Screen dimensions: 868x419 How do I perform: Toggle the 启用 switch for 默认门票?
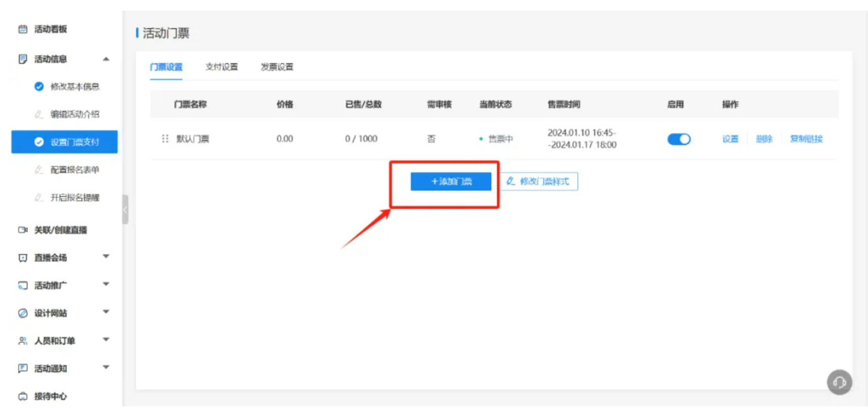pos(679,139)
